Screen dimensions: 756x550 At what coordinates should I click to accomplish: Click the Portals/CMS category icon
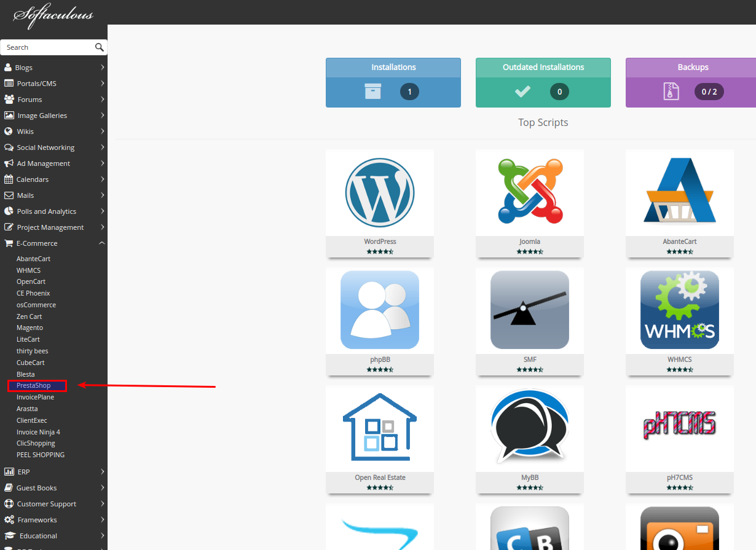9,84
